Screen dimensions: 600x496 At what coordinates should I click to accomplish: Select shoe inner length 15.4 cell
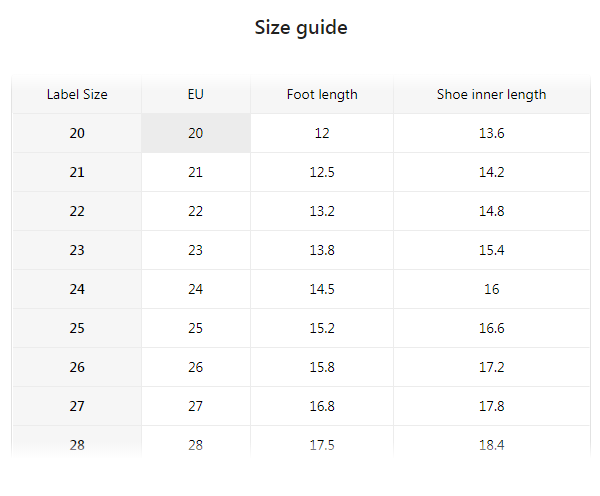[491, 250]
